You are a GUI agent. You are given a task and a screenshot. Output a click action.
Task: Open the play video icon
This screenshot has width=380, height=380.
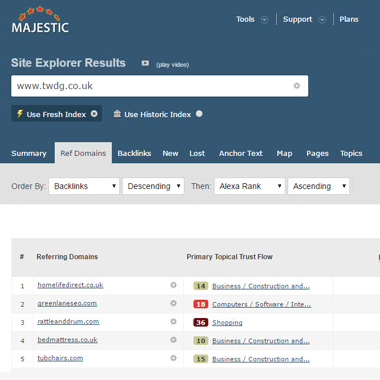tap(145, 63)
